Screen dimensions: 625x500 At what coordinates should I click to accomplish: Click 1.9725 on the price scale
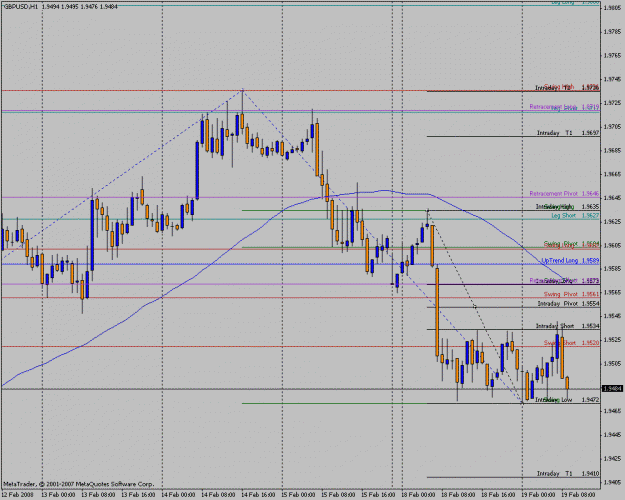tap(613, 103)
